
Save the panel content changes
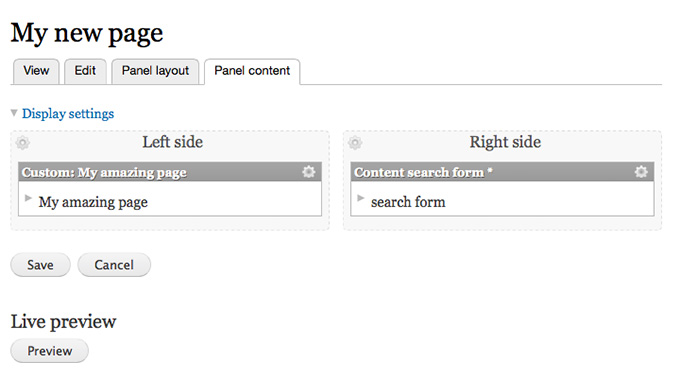tap(40, 265)
